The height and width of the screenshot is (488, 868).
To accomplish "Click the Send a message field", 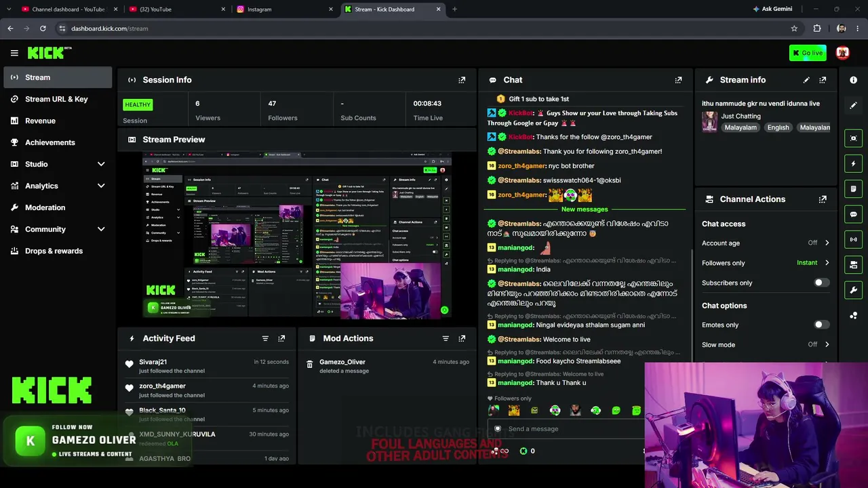I will [566, 429].
